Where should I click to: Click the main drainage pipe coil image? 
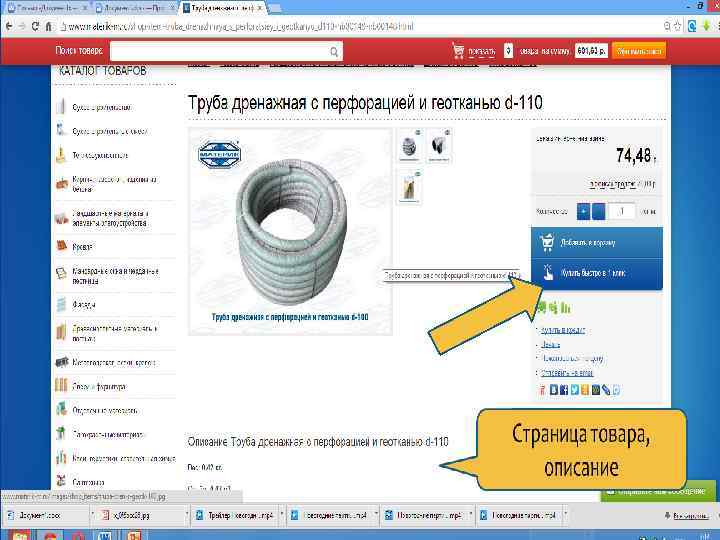(291, 232)
